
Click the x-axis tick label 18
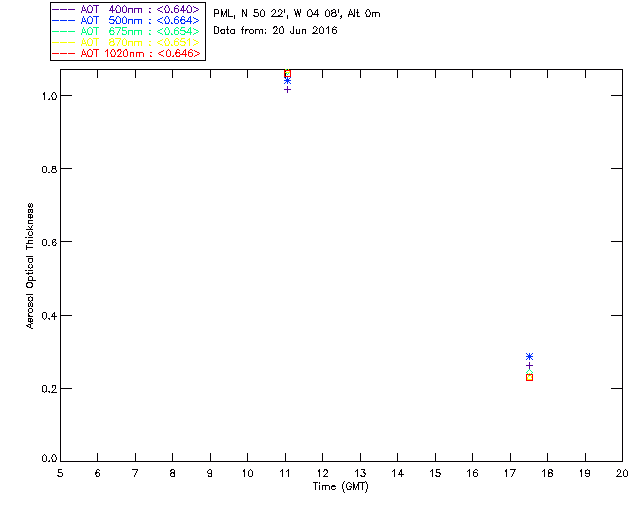(547, 473)
